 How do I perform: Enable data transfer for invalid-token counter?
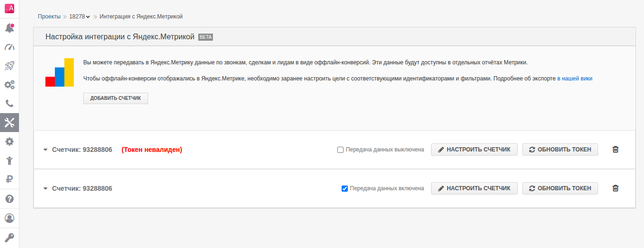[x=340, y=150]
